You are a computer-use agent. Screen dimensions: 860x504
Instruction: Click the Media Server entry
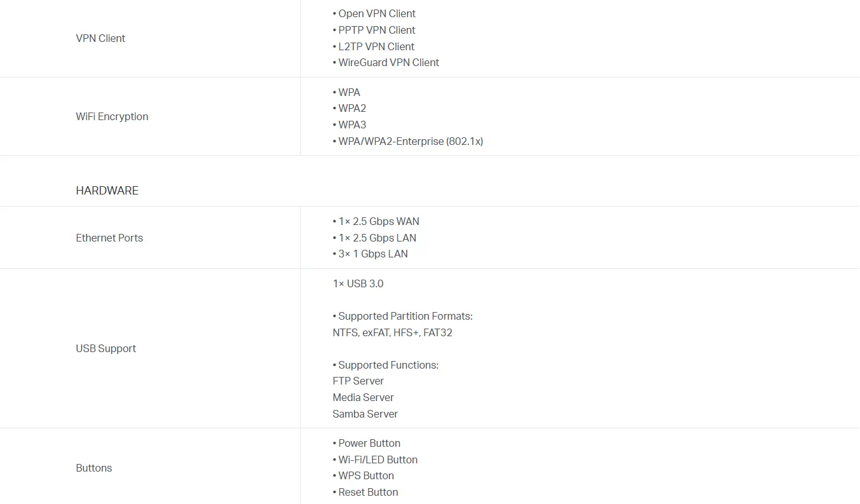tap(363, 397)
